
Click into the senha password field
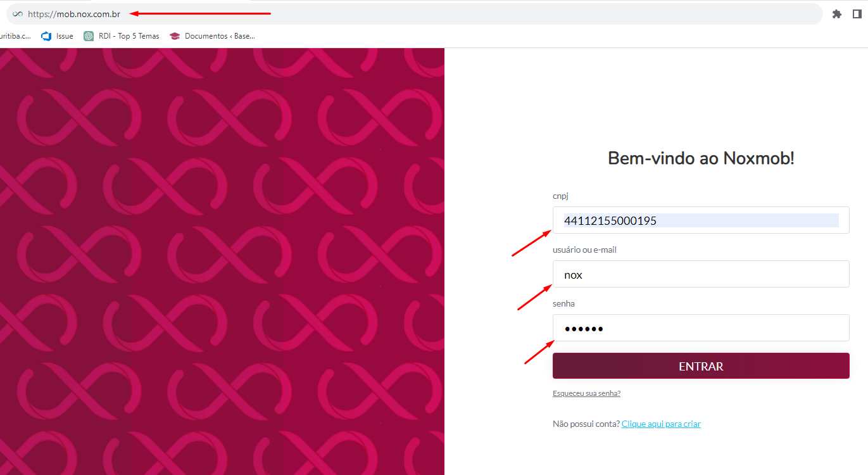[700, 328]
